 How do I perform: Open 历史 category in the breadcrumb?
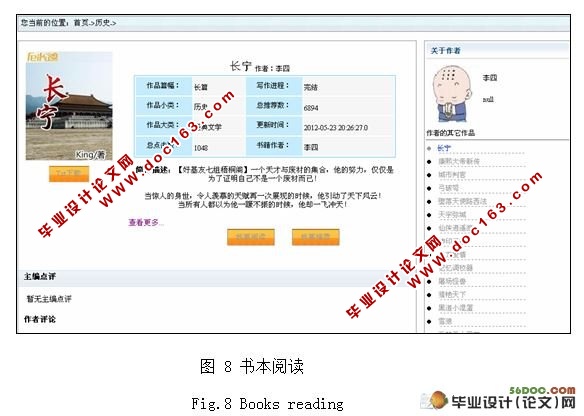[x=102, y=23]
